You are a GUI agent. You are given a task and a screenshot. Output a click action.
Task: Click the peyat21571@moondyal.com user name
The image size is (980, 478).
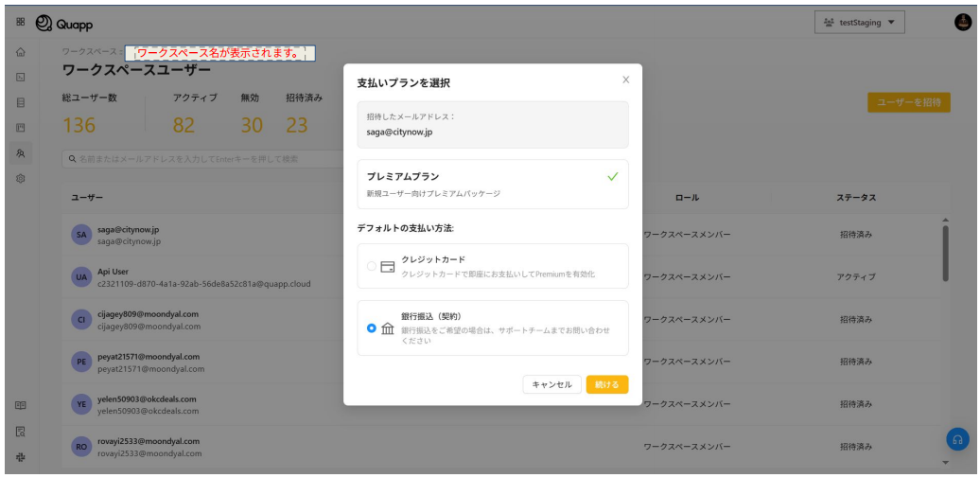click(x=149, y=357)
